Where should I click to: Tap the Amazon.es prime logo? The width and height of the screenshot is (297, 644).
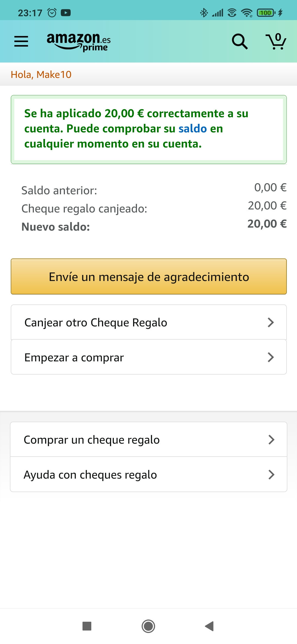[x=79, y=42]
